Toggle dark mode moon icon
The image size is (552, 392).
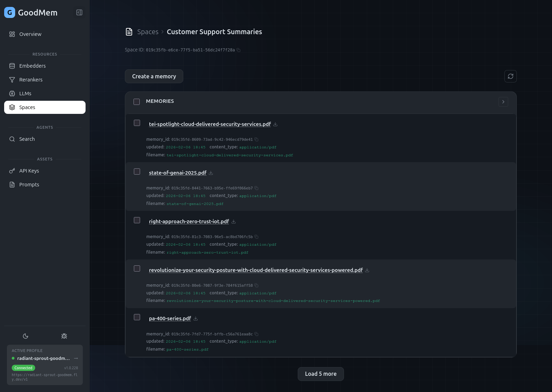tap(26, 336)
